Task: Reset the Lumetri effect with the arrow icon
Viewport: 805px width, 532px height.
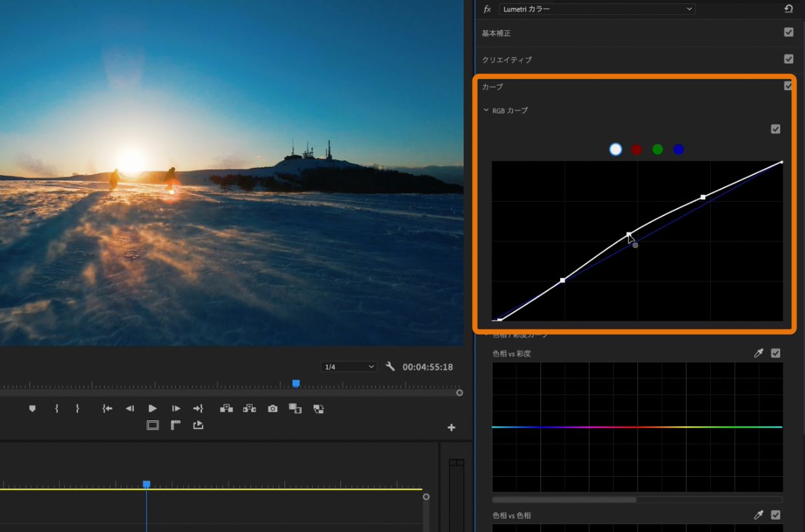Action: [789, 9]
